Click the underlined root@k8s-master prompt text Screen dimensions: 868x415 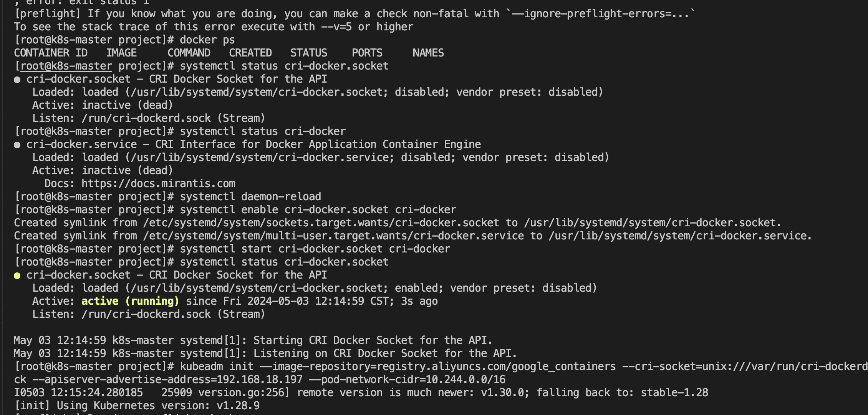pos(66,66)
